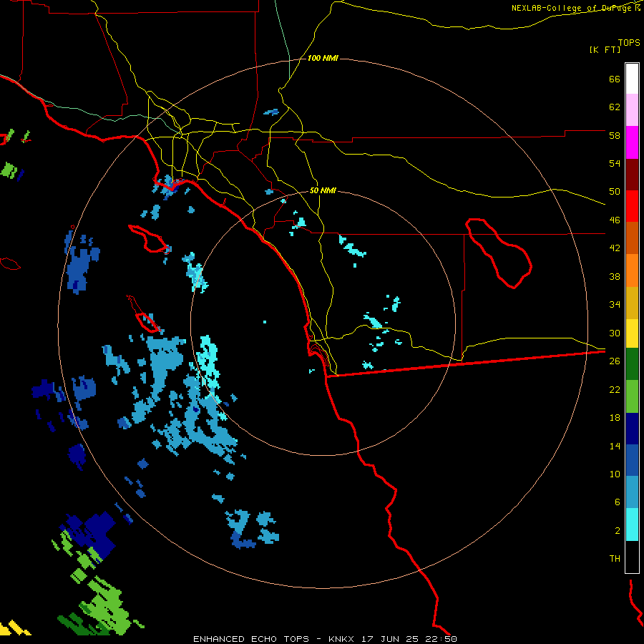Click the '46' legend value
Viewport: 644px width, 644px height.
(x=615, y=220)
